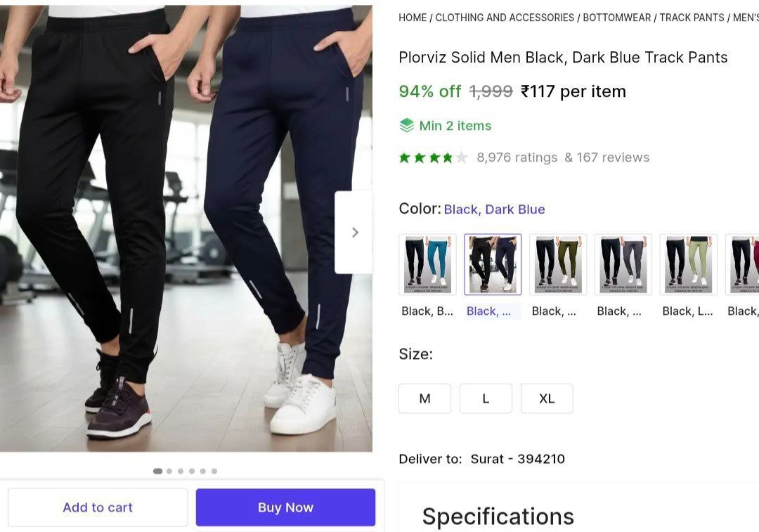Select size L
The width and height of the screenshot is (759, 532).
[486, 398]
